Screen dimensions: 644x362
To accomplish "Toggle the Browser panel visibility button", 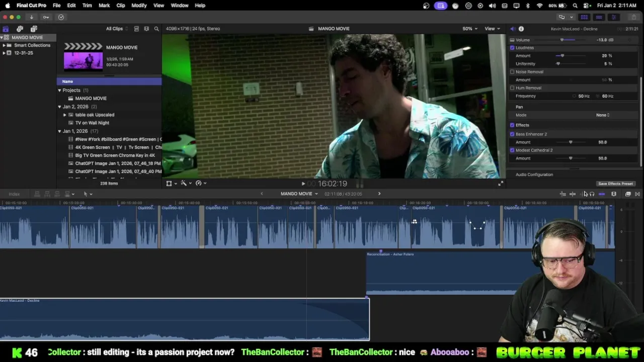I will pyautogui.click(x=584, y=17).
